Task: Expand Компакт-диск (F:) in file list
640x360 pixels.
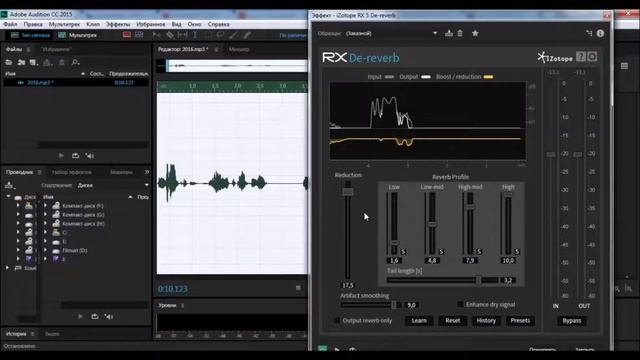Action: tap(46, 206)
